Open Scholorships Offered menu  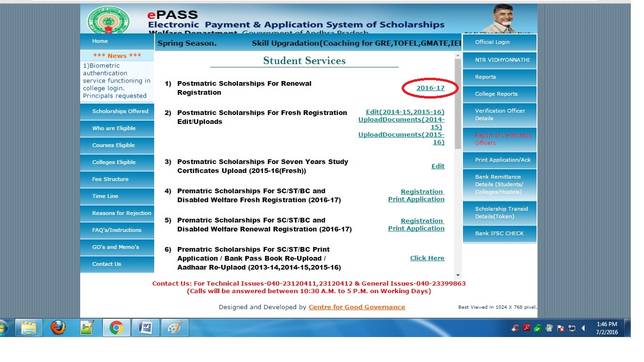point(117,112)
